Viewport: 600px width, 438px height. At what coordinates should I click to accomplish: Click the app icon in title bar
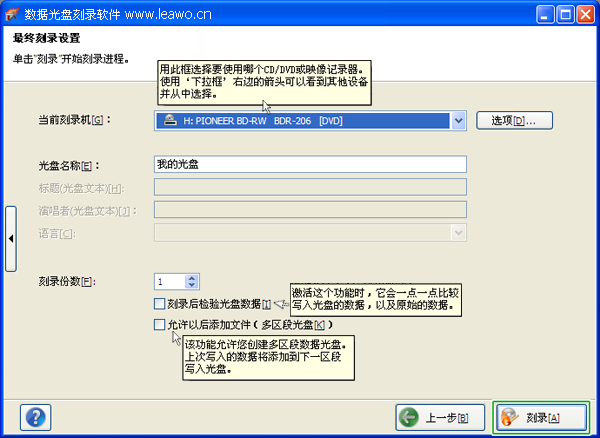pyautogui.click(x=12, y=15)
